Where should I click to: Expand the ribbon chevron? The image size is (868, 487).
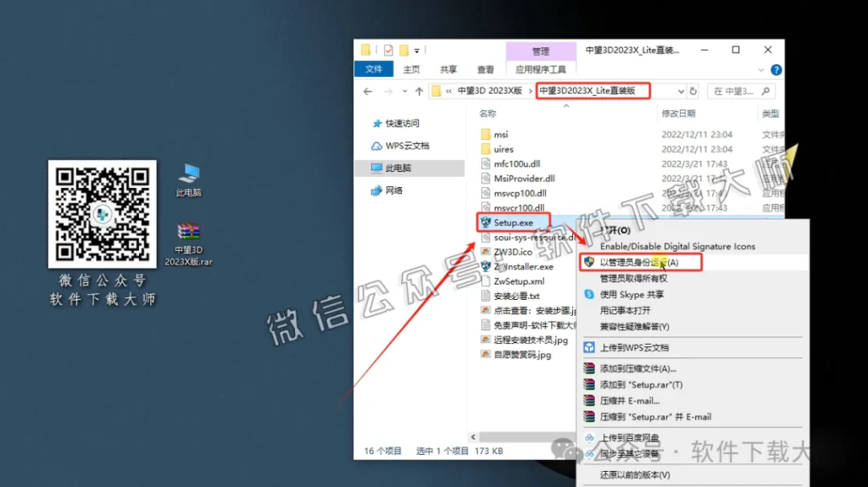click(x=760, y=69)
